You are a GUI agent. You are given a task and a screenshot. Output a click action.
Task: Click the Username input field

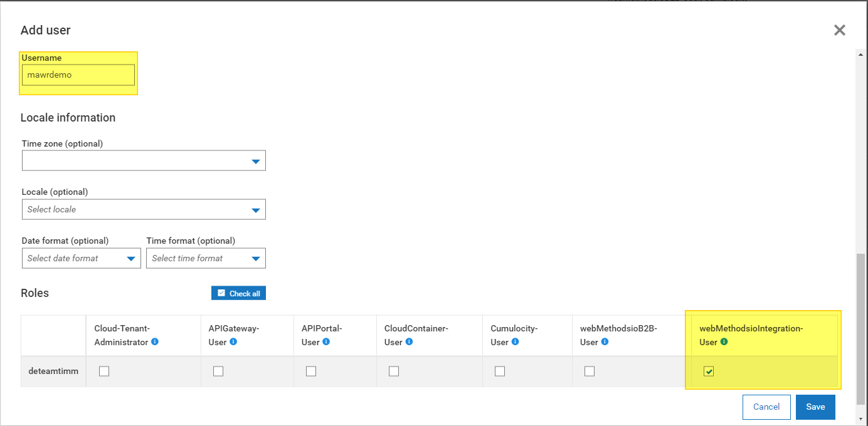[78, 75]
